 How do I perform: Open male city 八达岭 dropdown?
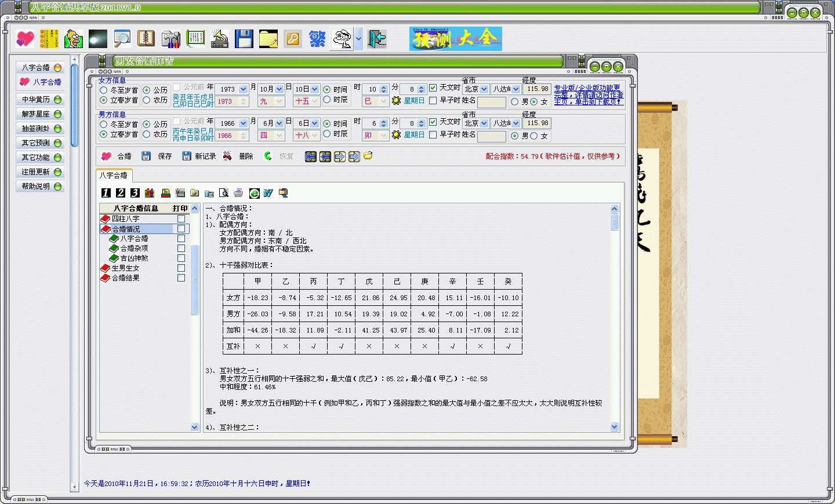point(516,123)
